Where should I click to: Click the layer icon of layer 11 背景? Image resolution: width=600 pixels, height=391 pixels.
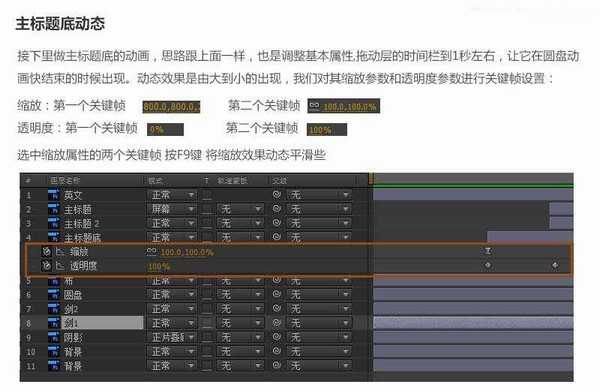[54, 366]
